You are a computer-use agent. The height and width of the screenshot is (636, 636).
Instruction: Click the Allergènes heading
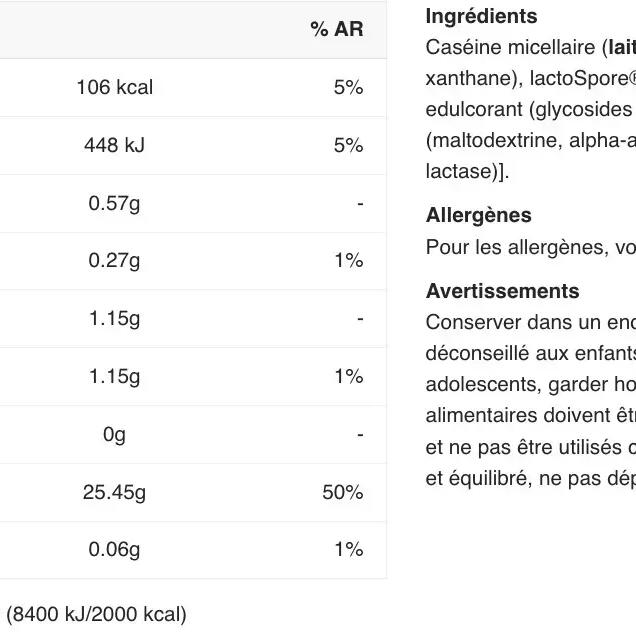tap(479, 215)
